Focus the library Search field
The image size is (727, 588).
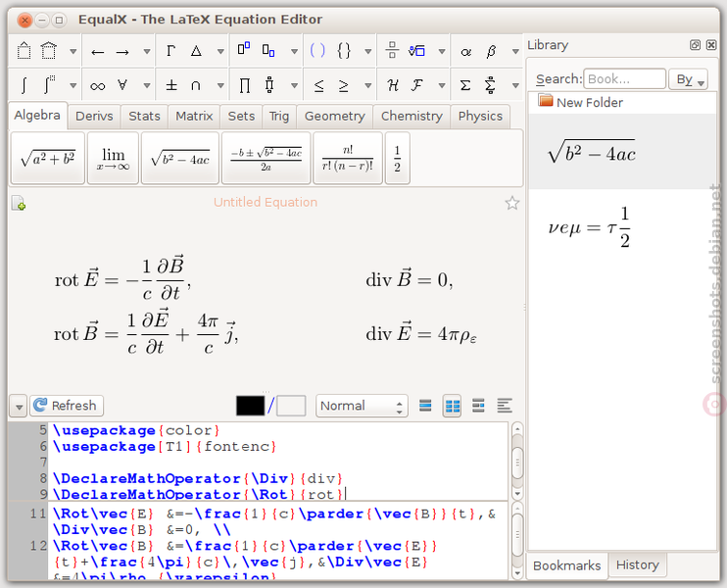(624, 78)
